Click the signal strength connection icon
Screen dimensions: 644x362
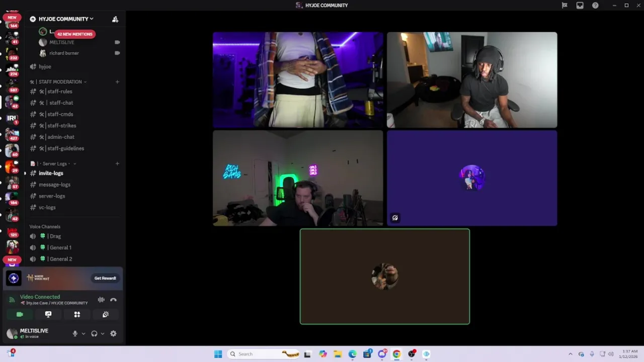coord(12,300)
